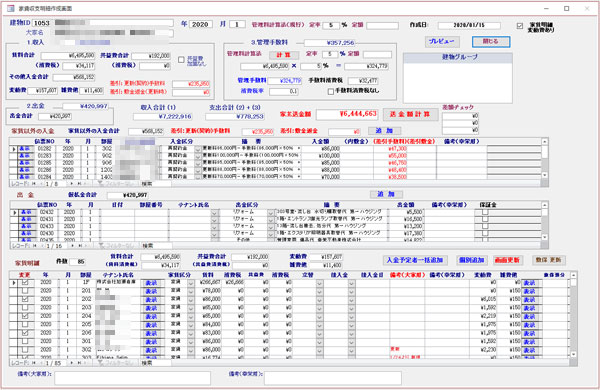Check 保証金 box for slip 02431
Image resolution: width=600 pixels, height=390 pixels.
[485, 219]
